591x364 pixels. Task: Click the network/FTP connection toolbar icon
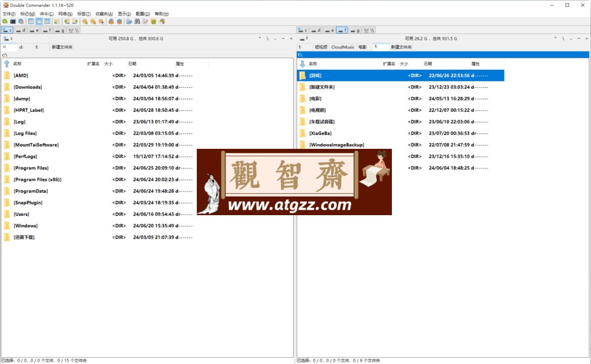coord(129,21)
